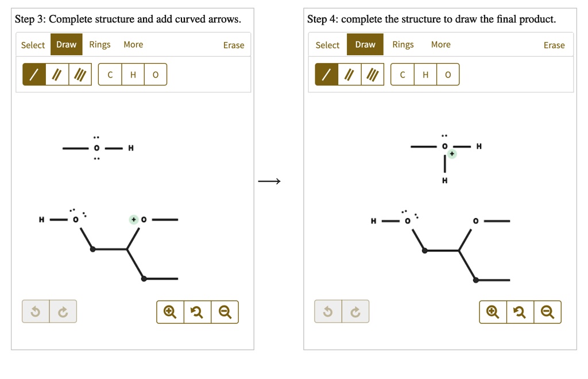The width and height of the screenshot is (588, 379).
Task: Choose carbon atom C in Step 3
Action: pos(110,74)
